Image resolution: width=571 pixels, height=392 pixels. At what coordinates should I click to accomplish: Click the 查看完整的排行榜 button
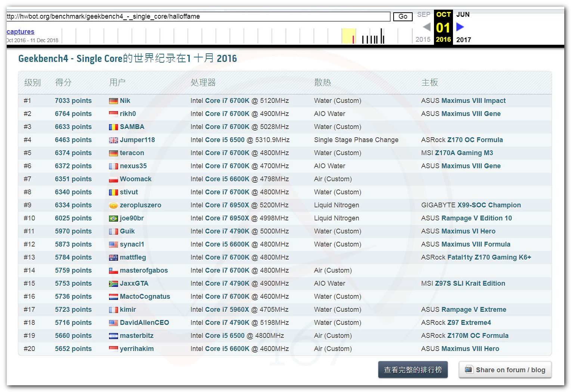point(413,370)
